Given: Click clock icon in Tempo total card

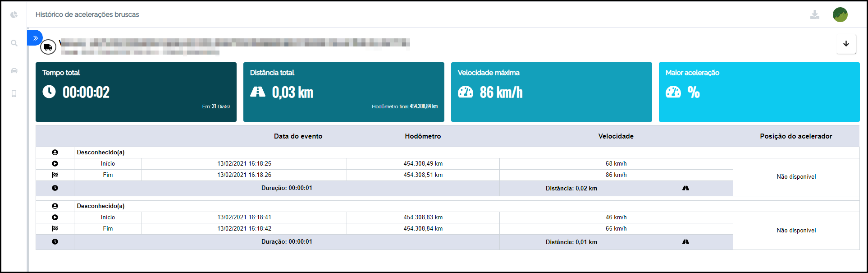Looking at the screenshot, I should coord(49,92).
